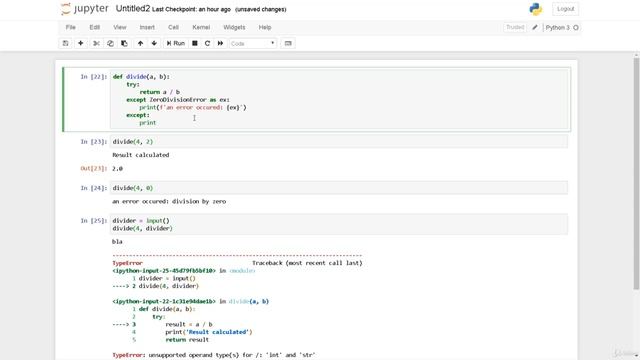The height and width of the screenshot is (360, 640).
Task: Click the '(unsaved changes)' status text
Action: [x=260, y=9]
